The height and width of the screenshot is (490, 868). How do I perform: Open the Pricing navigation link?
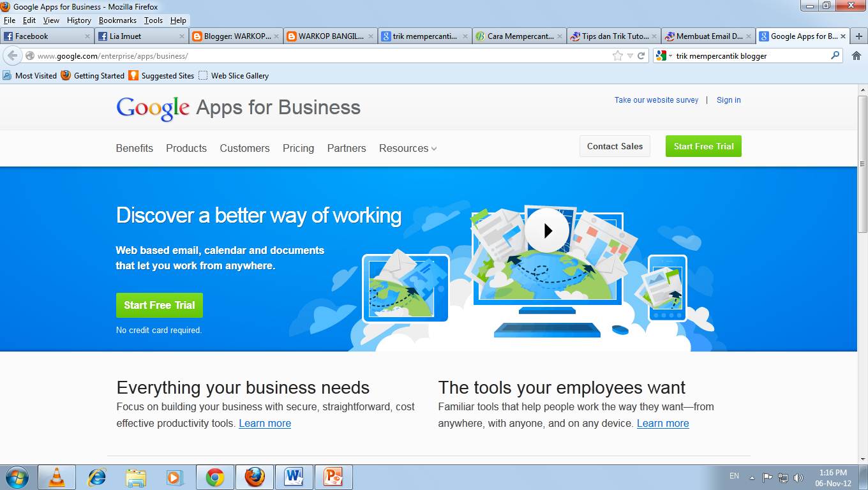tap(299, 148)
